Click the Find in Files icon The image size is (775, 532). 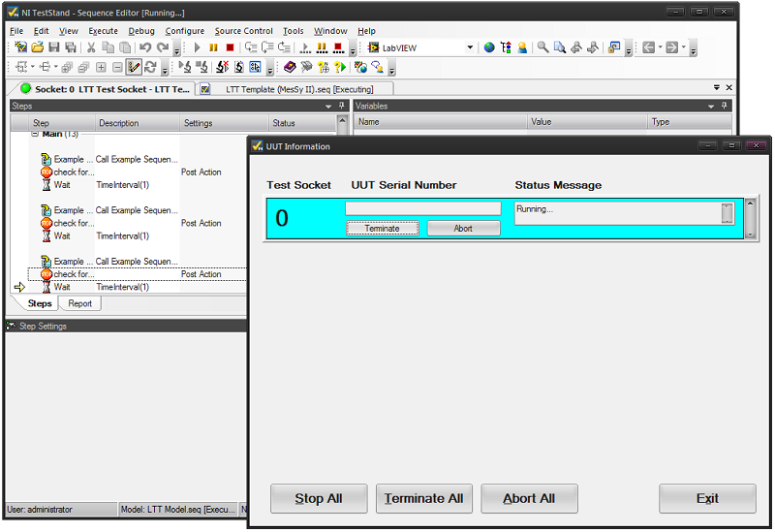pyautogui.click(x=560, y=47)
